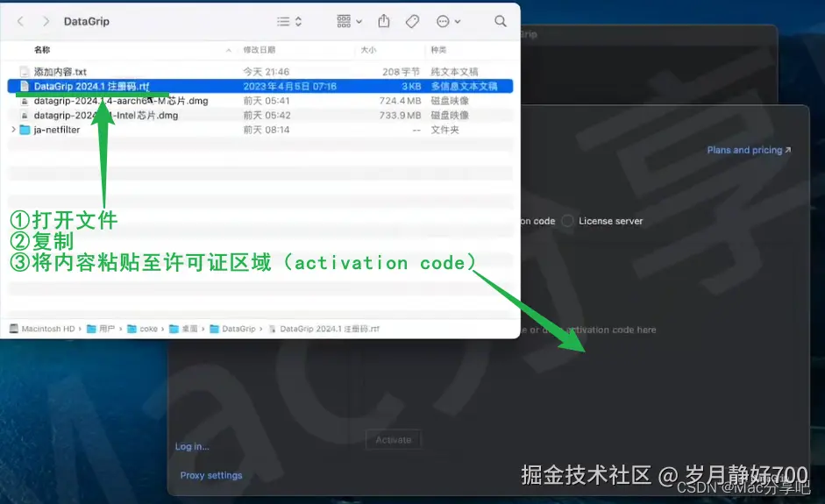This screenshot has height=504, width=825.
Task: Click the 733.9 MB size cell
Action: (x=400, y=115)
